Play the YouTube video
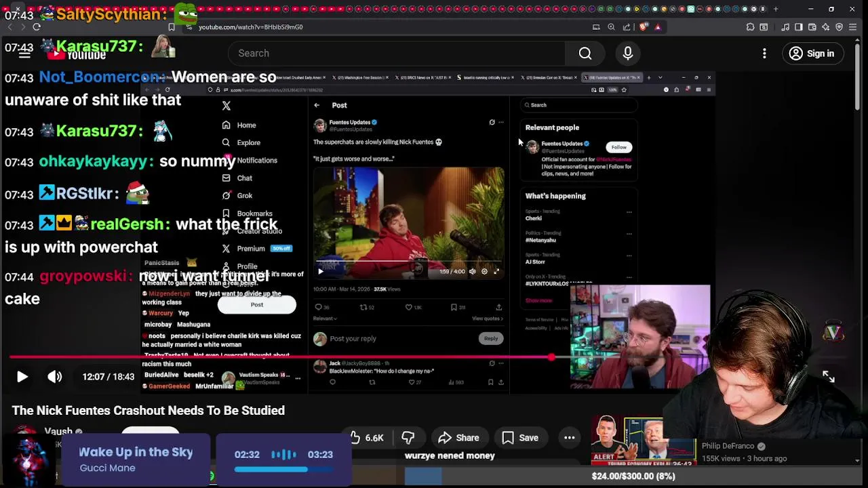The width and height of the screenshot is (868, 488). (22, 377)
